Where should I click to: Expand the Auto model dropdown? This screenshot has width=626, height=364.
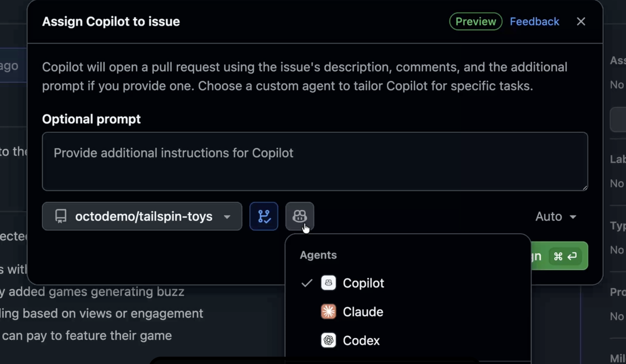[x=555, y=217]
